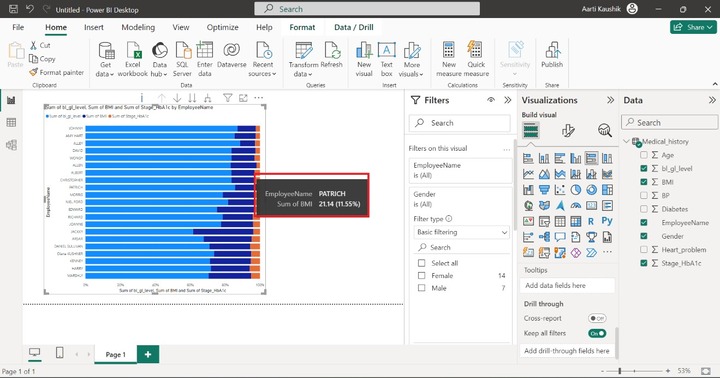Image resolution: width=720 pixels, height=378 pixels.
Task: Insert a Text box
Action: pos(387,59)
